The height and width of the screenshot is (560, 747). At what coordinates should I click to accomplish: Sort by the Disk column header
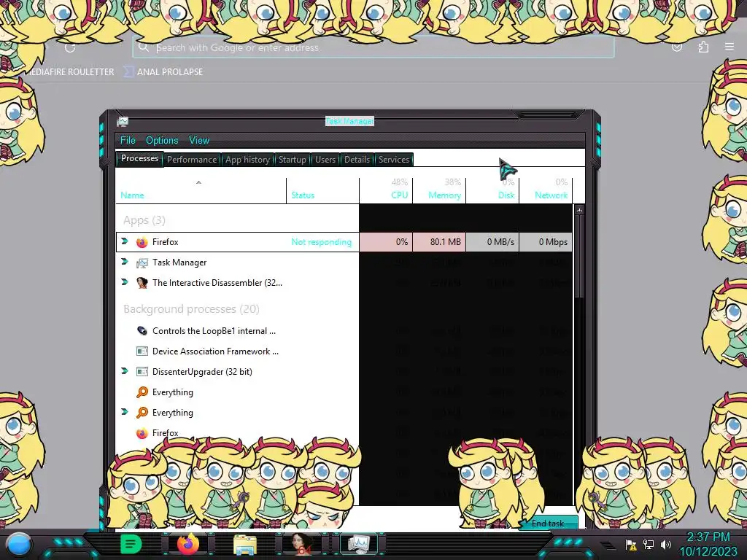tap(492, 190)
